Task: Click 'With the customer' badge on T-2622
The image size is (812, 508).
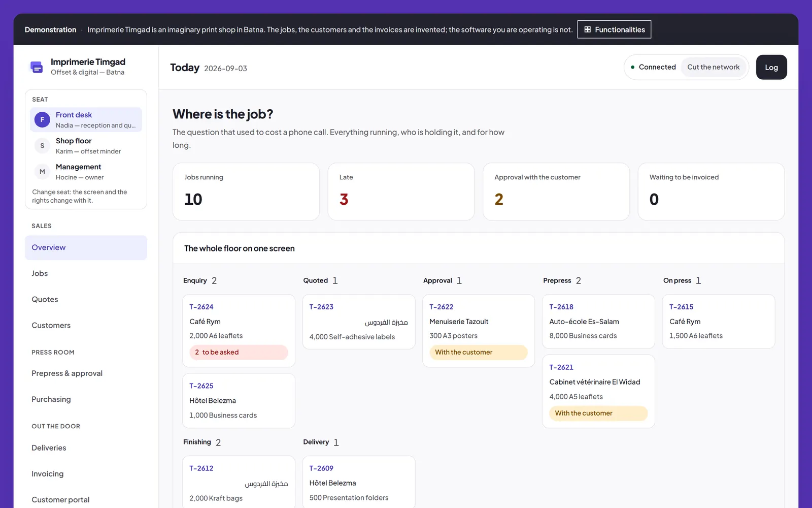Action: (x=479, y=352)
